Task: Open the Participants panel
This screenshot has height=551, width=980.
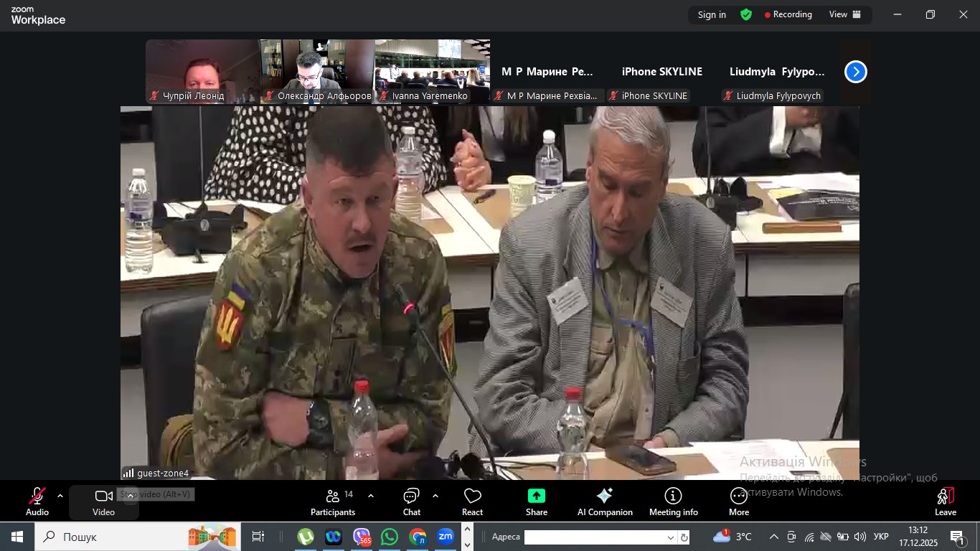Action: pos(333,501)
